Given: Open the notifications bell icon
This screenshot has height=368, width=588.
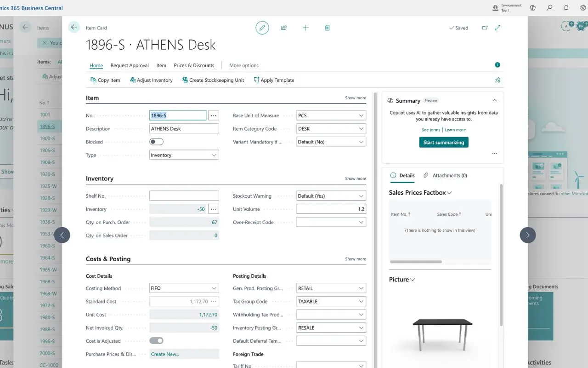Looking at the screenshot, I should [566, 8].
